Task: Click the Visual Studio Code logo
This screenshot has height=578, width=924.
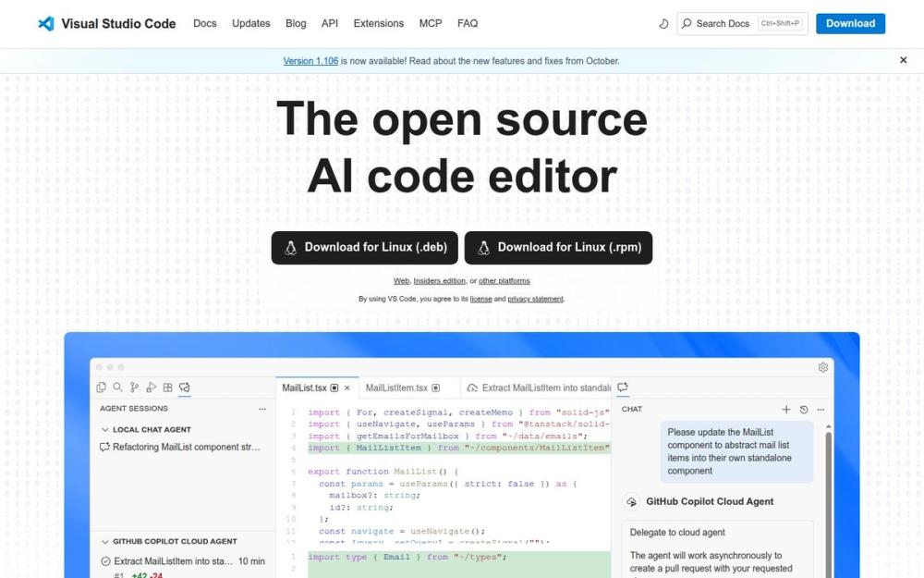Action: click(46, 23)
